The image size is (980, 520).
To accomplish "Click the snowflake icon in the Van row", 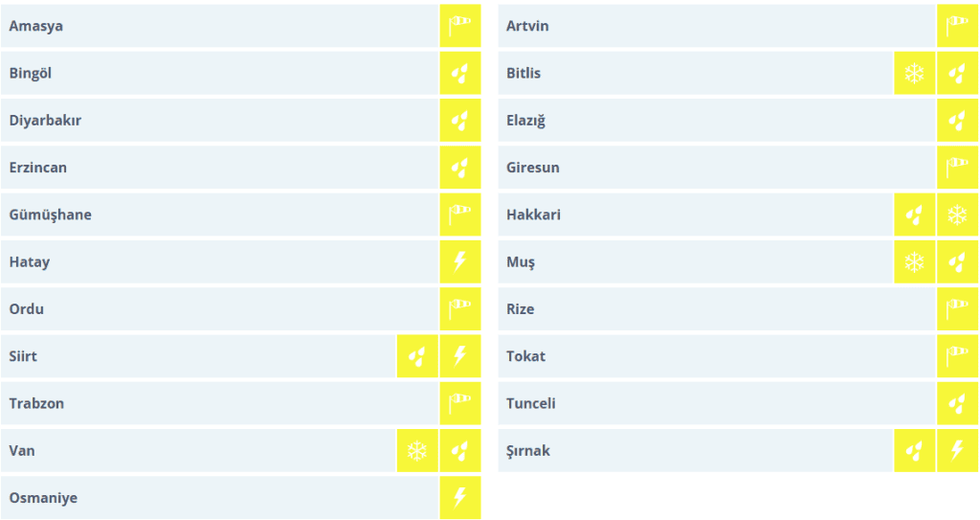I will click(417, 450).
